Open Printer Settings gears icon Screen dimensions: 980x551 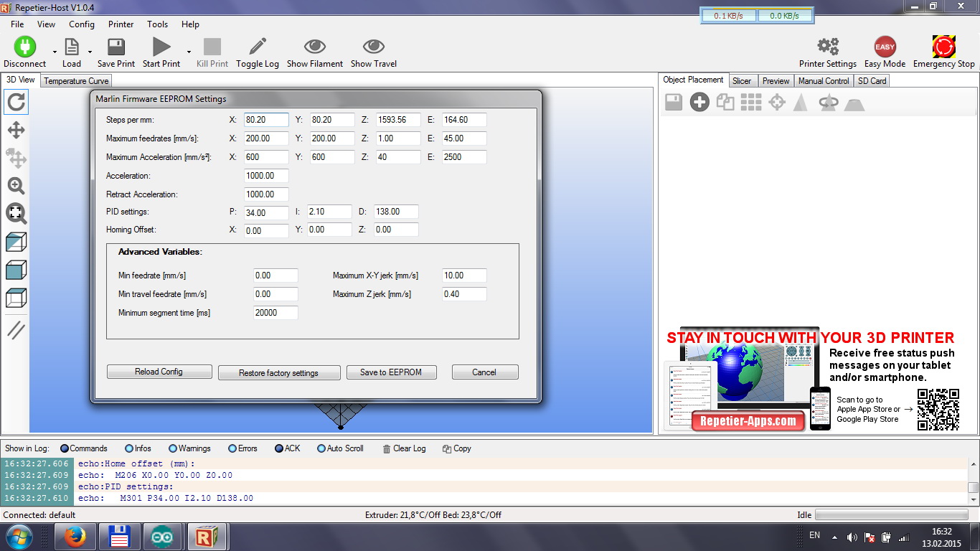pos(828,47)
